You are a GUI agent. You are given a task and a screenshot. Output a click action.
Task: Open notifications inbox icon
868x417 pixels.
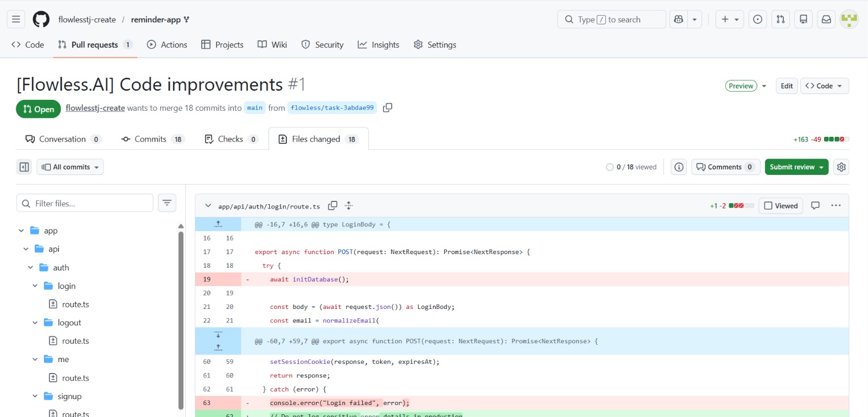coord(826,20)
